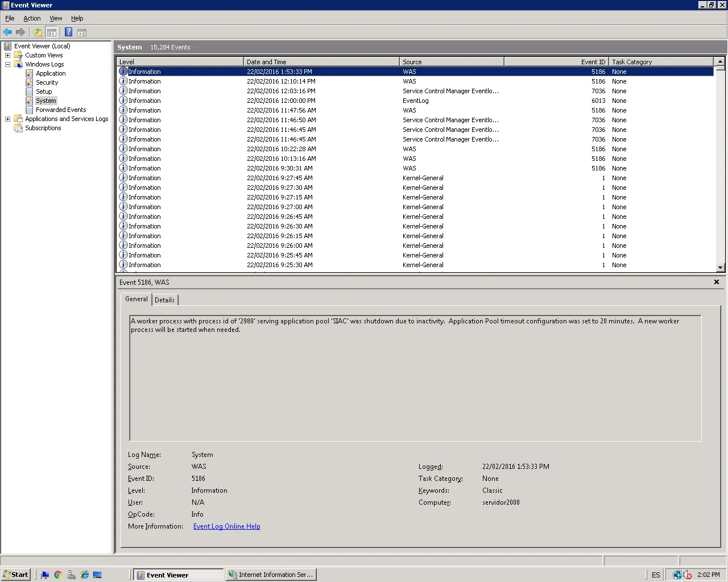Open Google Chrome from quick launch

[57, 575]
